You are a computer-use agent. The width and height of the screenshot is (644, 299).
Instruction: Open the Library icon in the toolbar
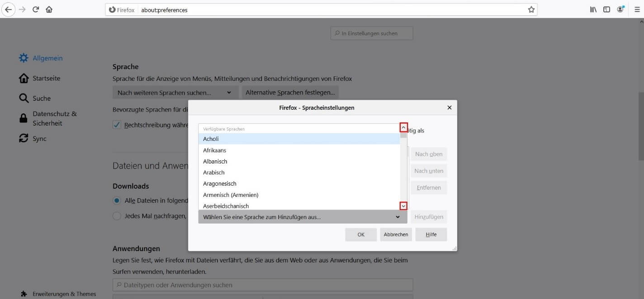pos(593,9)
